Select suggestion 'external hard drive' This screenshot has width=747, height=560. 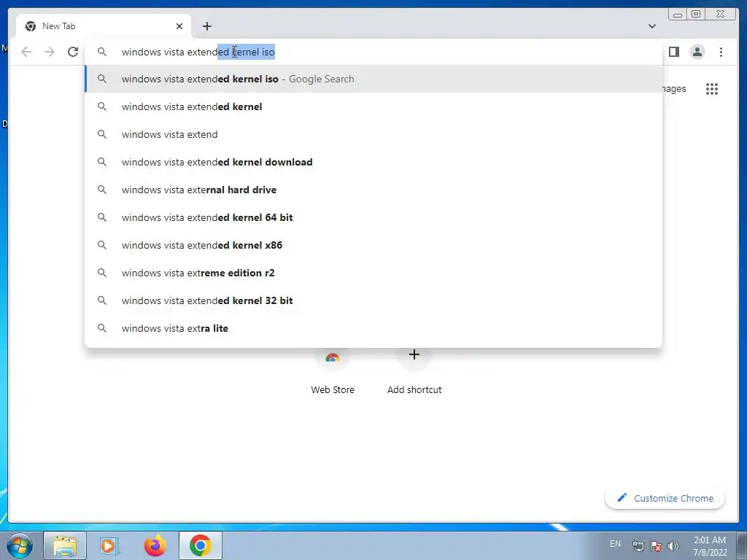(x=373, y=190)
